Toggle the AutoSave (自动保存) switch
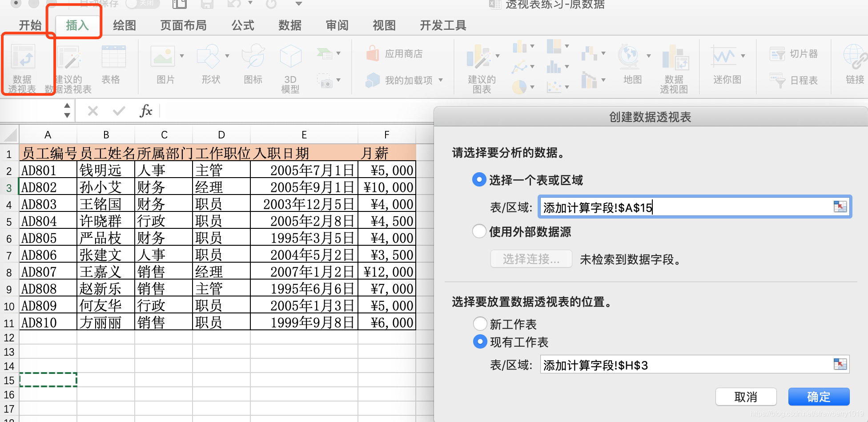 tap(143, 4)
